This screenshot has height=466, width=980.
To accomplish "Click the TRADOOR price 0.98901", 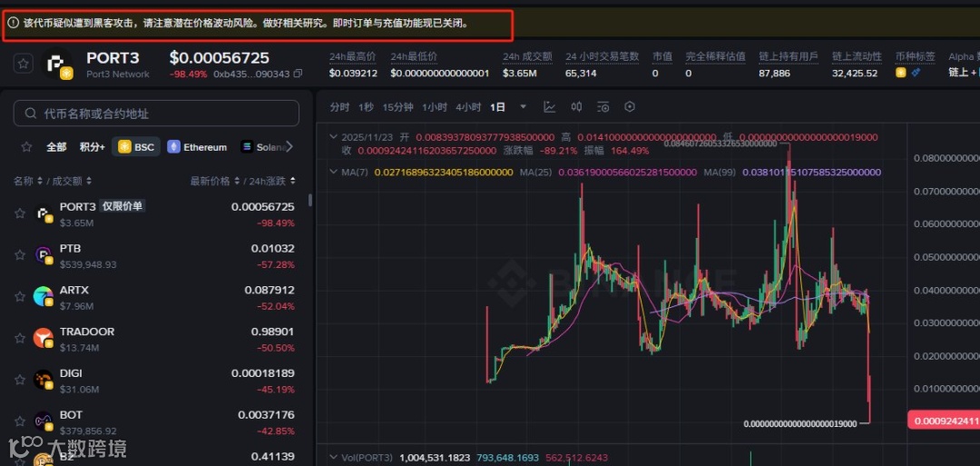I will (272, 332).
